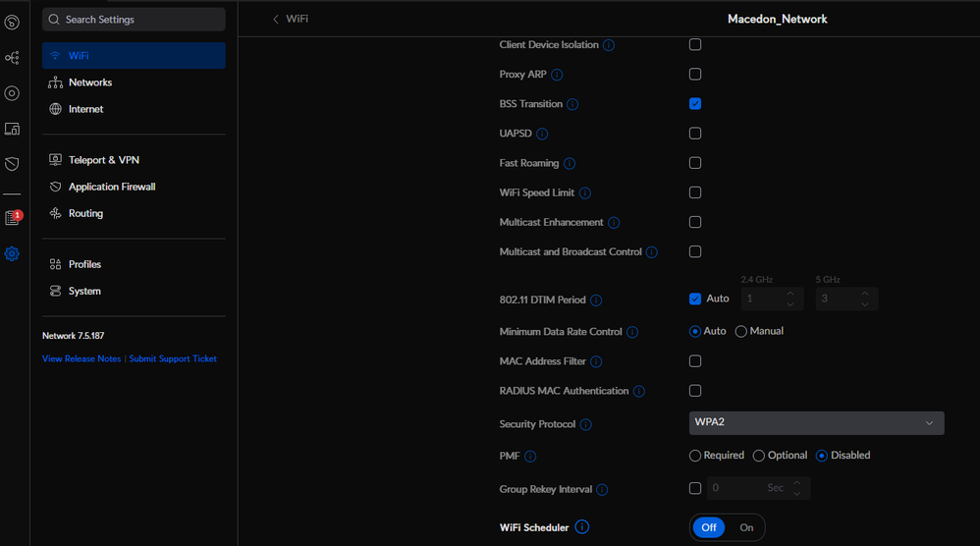Open the Topology icon in the left rail

(x=12, y=58)
